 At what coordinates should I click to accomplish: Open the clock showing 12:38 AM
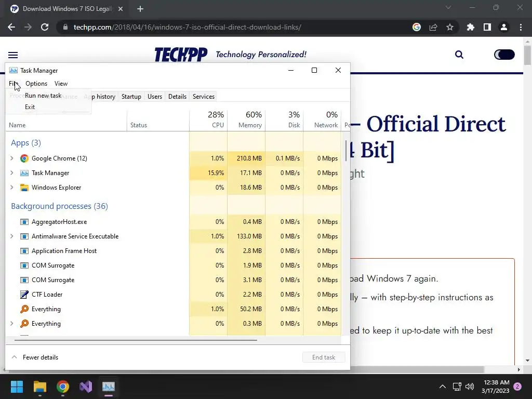tap(496, 387)
